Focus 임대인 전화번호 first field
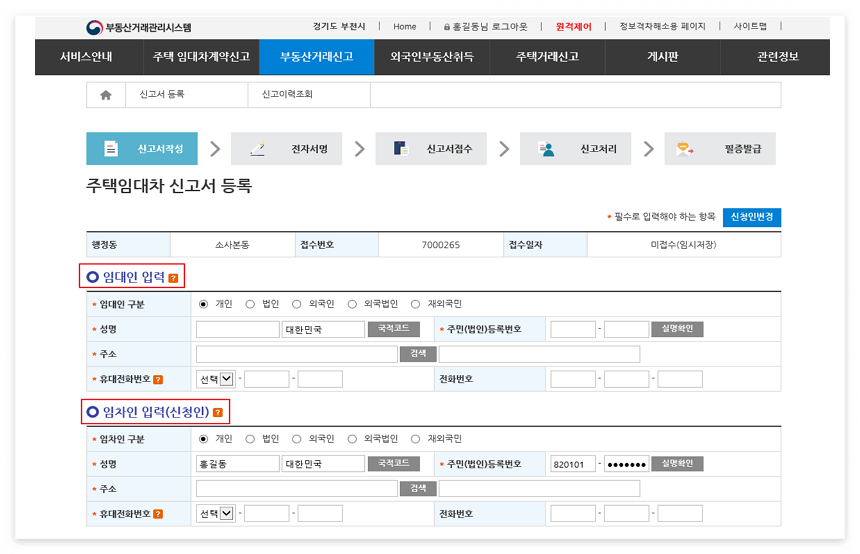860x554 pixels. tap(573, 379)
